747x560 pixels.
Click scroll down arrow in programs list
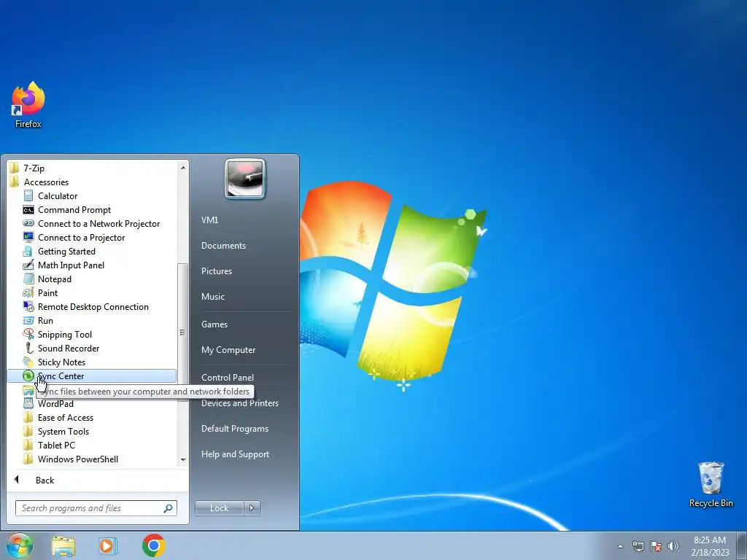pos(183,459)
